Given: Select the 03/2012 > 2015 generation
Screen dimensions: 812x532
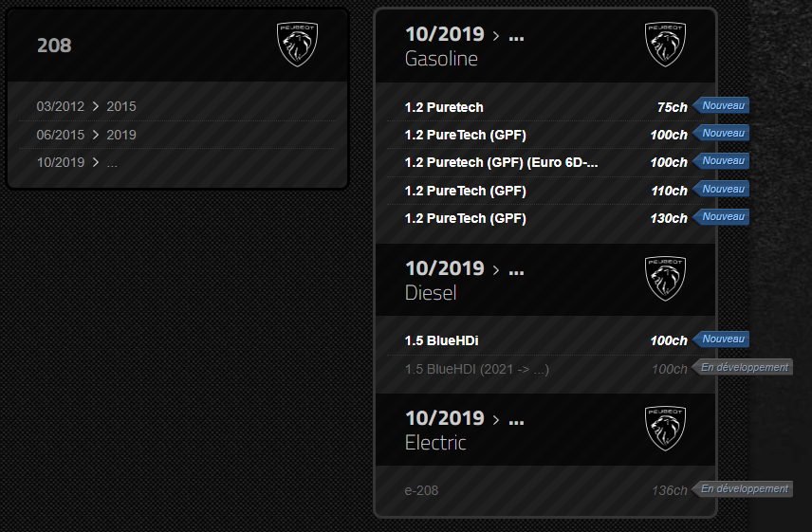Looking at the screenshot, I should (x=177, y=106).
